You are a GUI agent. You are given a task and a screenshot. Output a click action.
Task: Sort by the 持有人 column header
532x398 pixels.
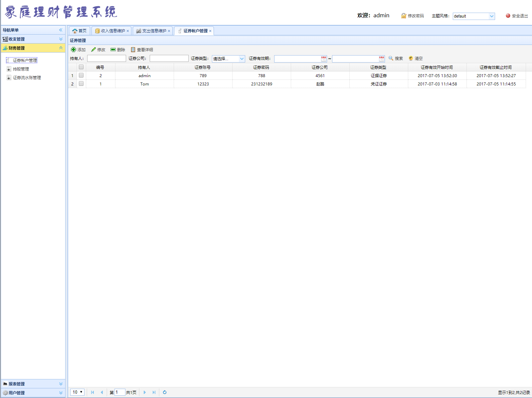tap(144, 67)
